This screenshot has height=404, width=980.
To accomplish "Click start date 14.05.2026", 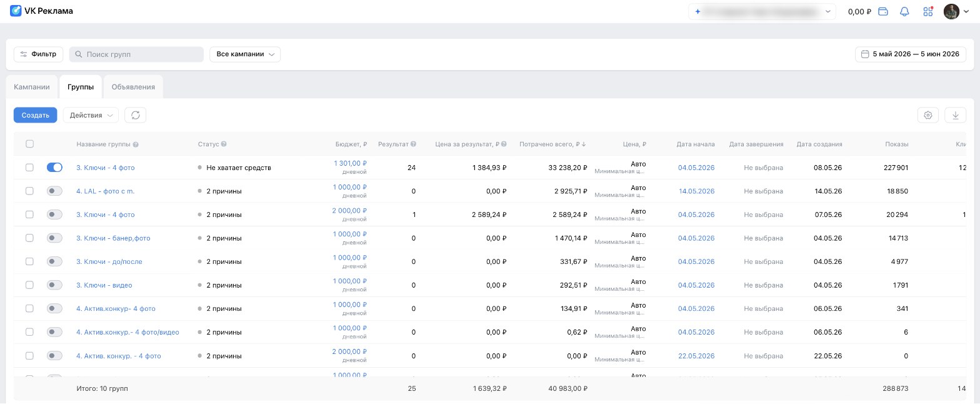I will point(696,191).
